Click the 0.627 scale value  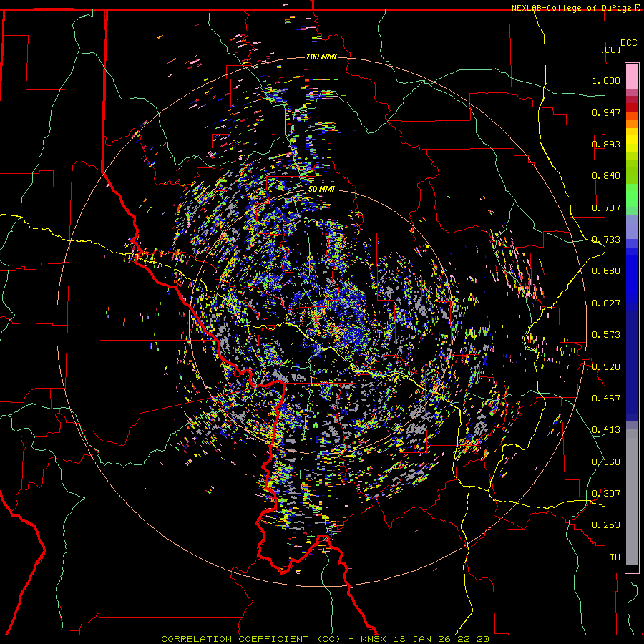click(x=606, y=303)
